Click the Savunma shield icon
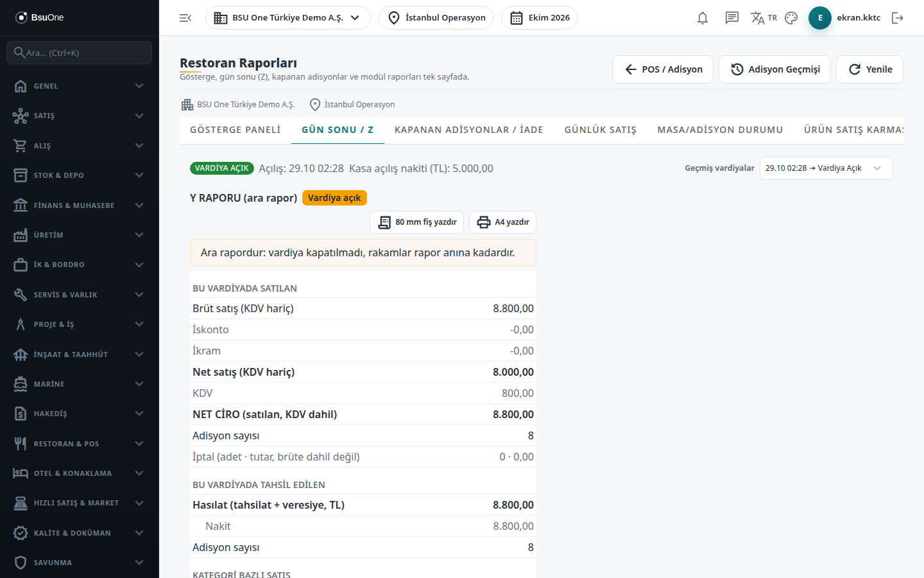The width and height of the screenshot is (924, 578). (x=21, y=563)
